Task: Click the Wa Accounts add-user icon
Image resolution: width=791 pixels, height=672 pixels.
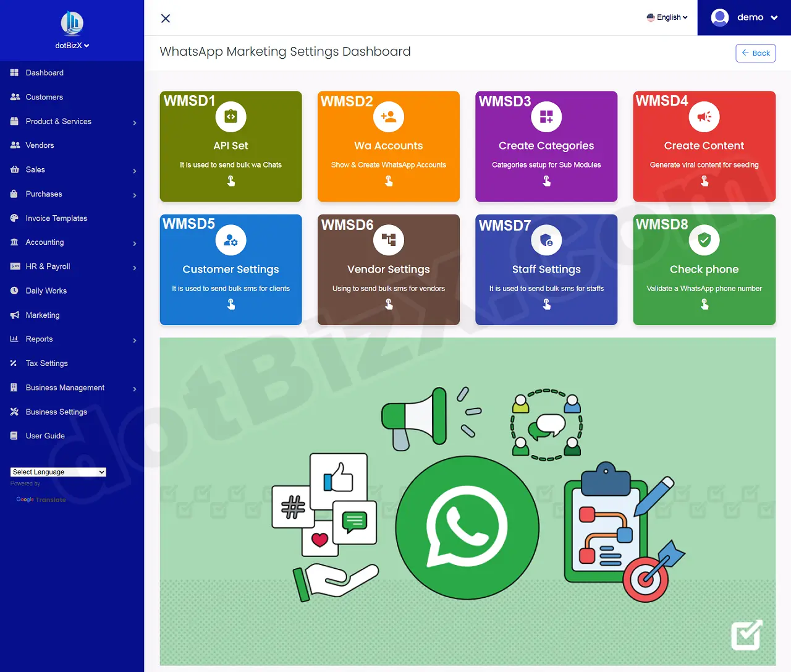Action: click(x=388, y=117)
